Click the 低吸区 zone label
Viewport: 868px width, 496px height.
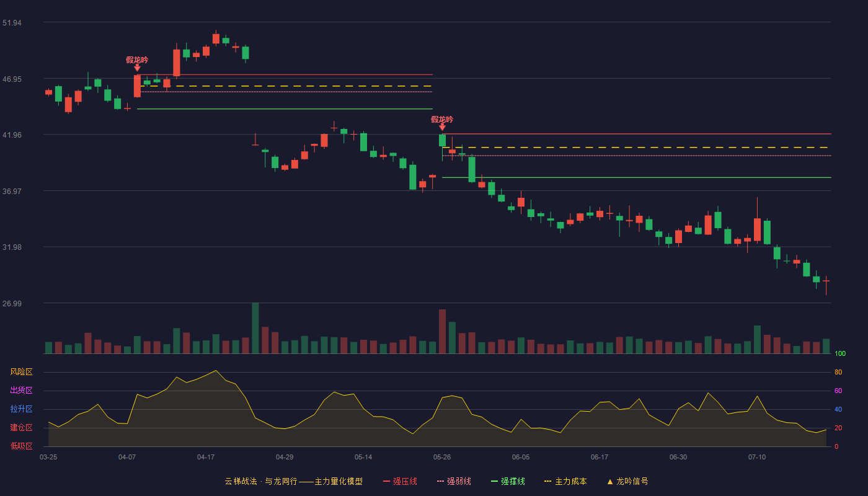[21, 446]
